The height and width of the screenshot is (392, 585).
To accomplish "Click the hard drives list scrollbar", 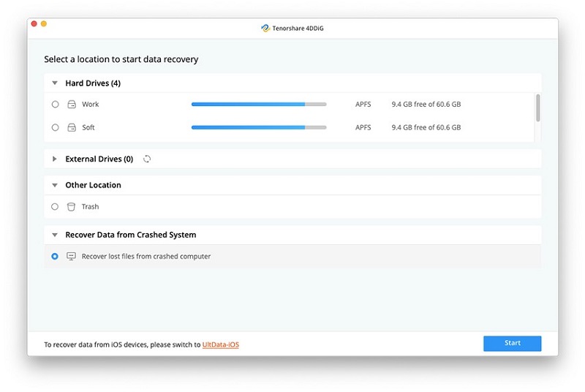I will pos(538,108).
